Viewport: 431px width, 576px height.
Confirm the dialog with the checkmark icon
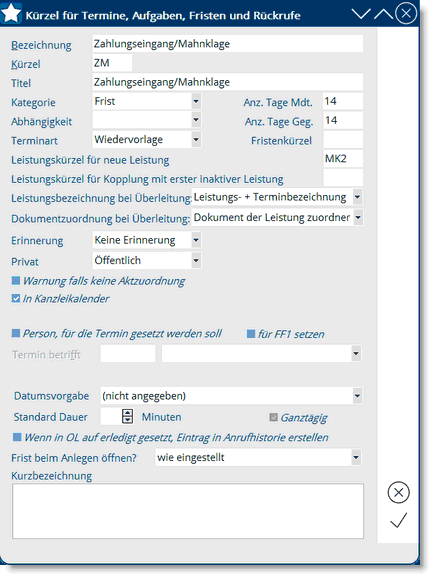(x=399, y=520)
